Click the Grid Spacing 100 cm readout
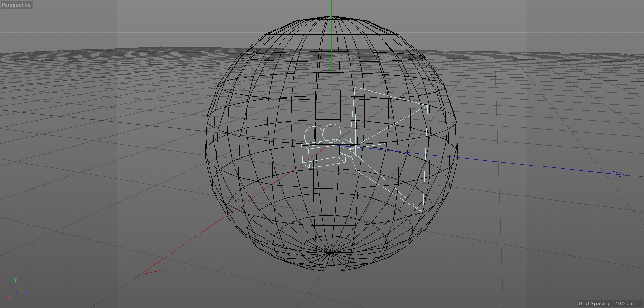This screenshot has height=308, width=644. tap(606, 303)
